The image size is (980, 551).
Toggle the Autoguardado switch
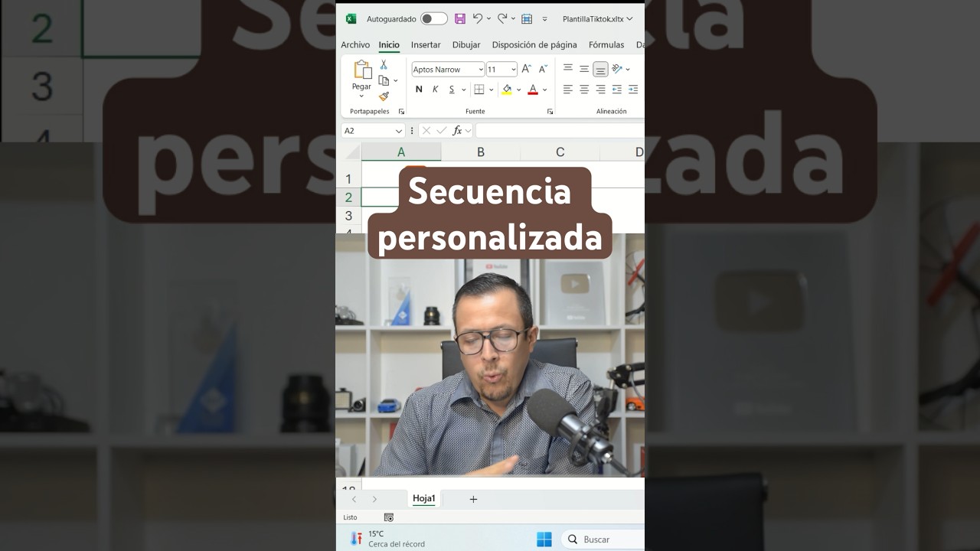point(434,18)
